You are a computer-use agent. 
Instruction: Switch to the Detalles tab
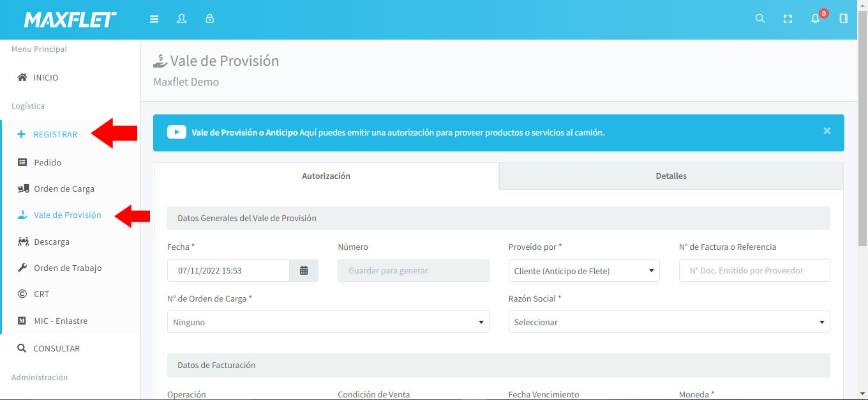point(671,176)
